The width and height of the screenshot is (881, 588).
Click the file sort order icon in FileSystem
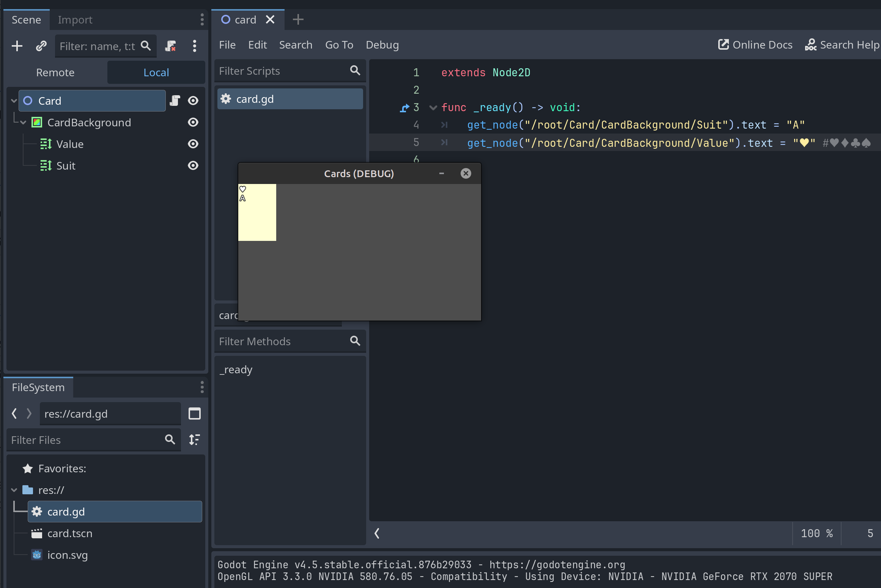pos(194,440)
